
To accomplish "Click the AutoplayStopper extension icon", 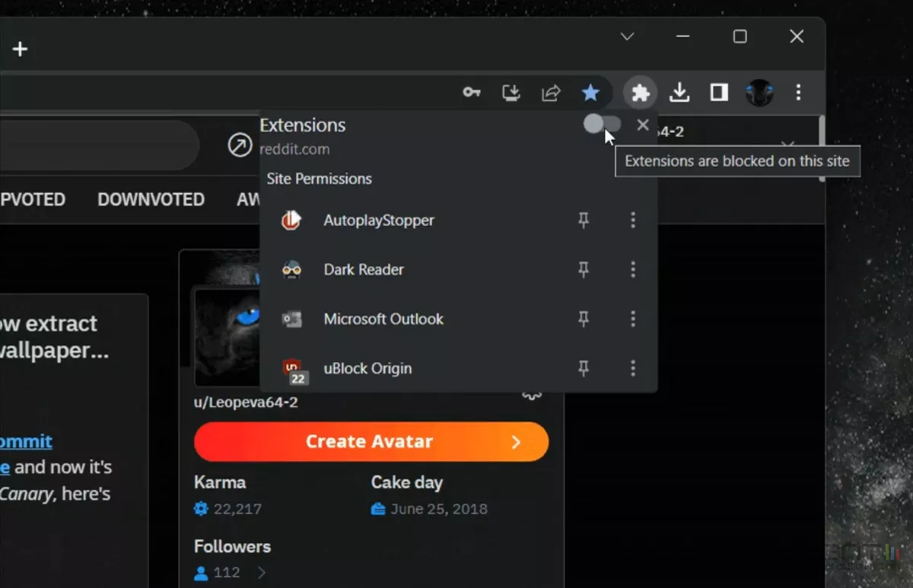I will (x=291, y=221).
